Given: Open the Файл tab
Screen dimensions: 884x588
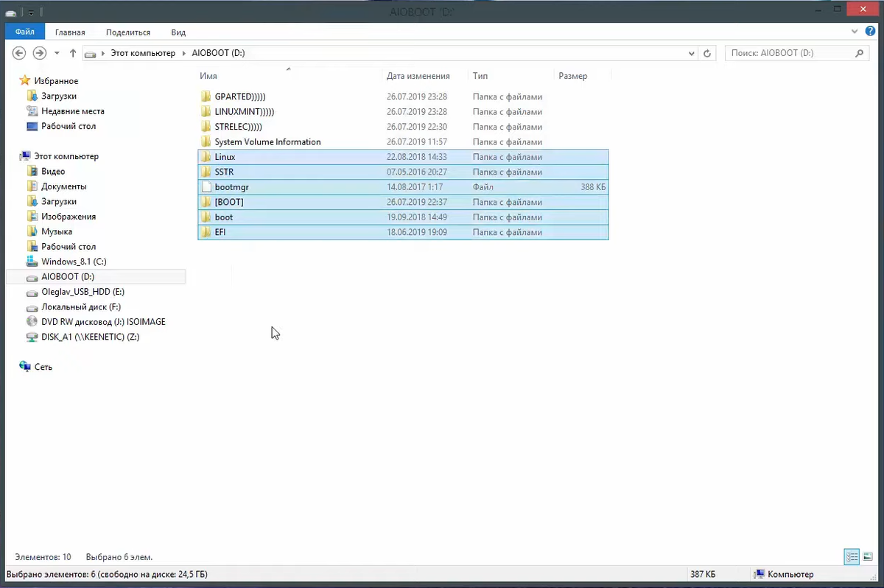Looking at the screenshot, I should pyautogui.click(x=25, y=32).
